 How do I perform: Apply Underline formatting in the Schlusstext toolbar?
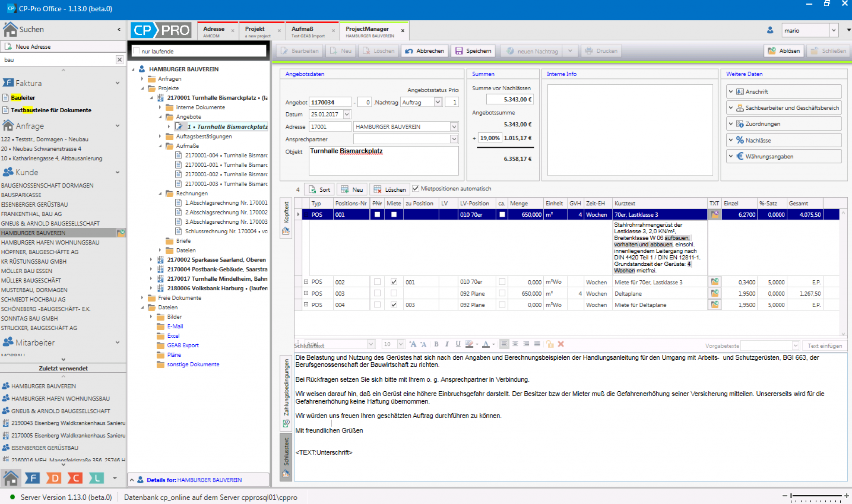(458, 344)
